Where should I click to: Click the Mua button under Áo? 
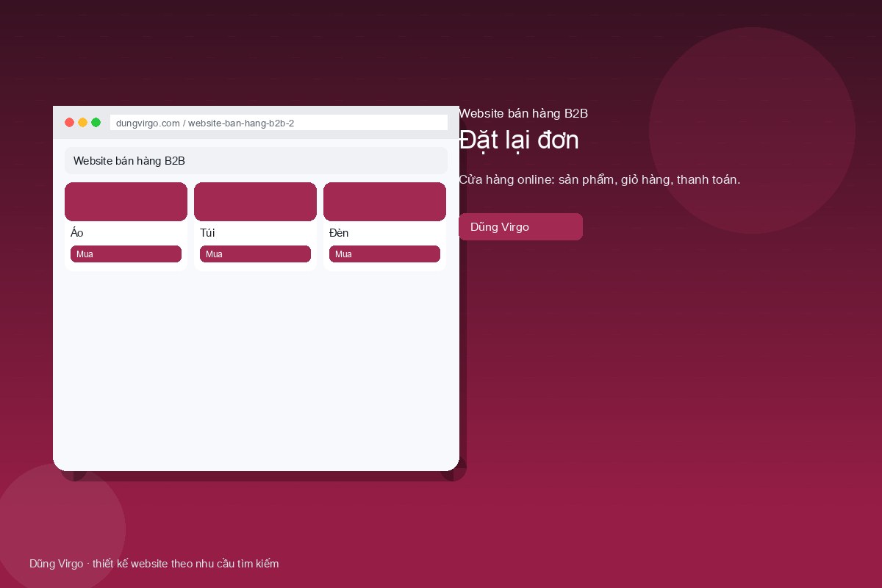(126, 254)
